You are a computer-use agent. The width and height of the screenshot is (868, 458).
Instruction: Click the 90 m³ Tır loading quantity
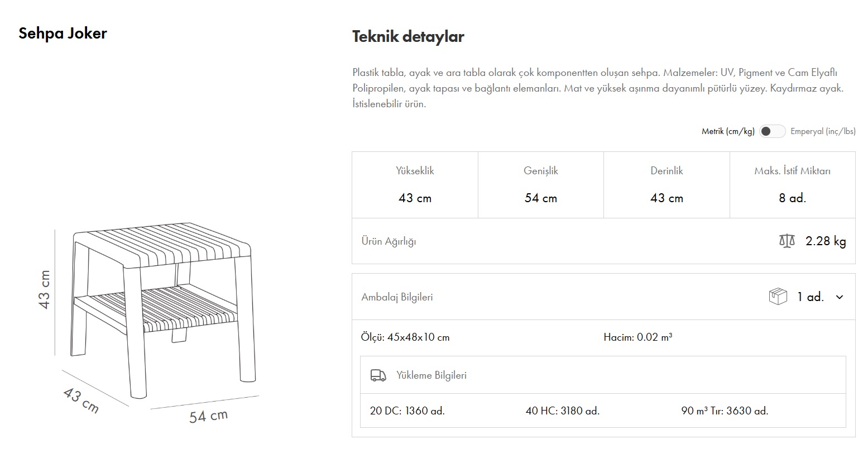725,411
